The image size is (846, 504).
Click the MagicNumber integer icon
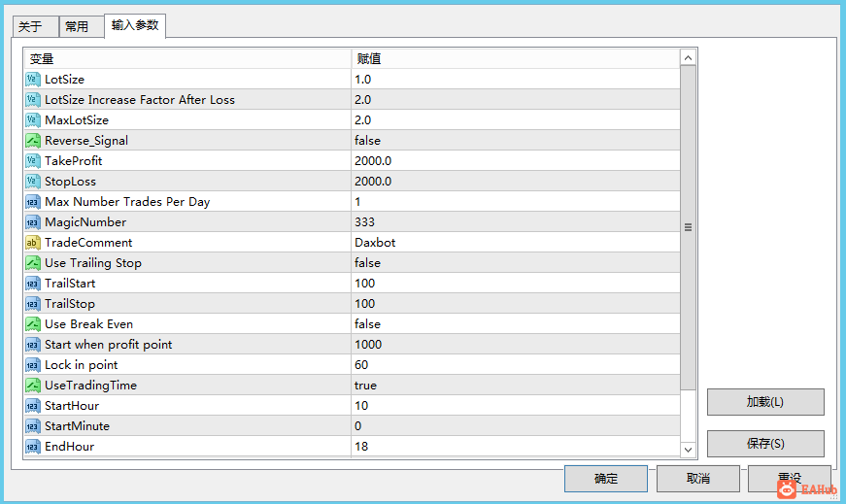33,222
